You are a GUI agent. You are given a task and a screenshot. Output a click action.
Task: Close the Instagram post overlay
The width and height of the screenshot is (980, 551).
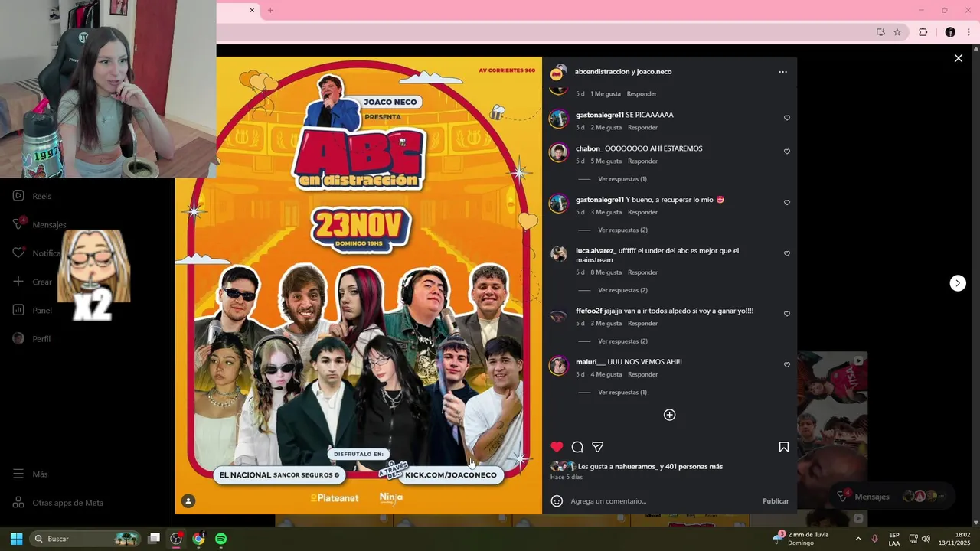(x=958, y=58)
